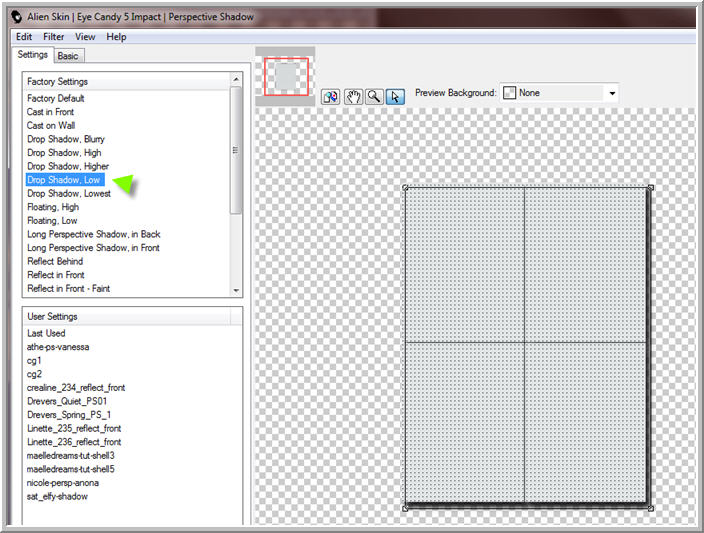The height and width of the screenshot is (533, 704).
Task: Select the Hand pan tool
Action: pyautogui.click(x=353, y=97)
